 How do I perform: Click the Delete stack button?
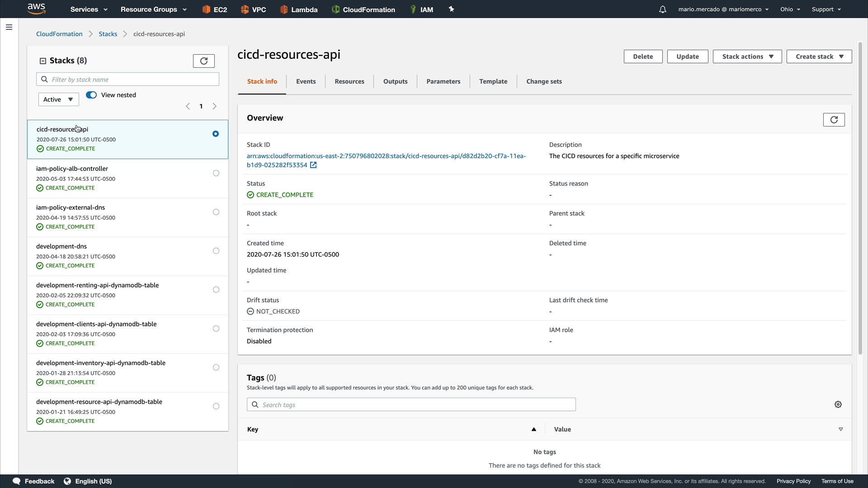642,56
